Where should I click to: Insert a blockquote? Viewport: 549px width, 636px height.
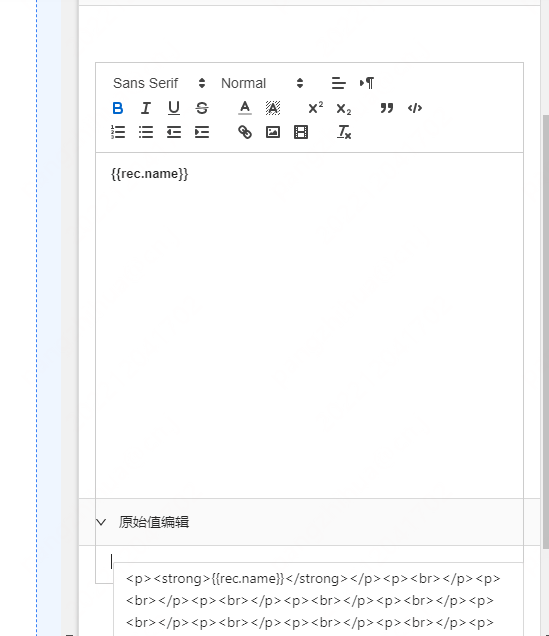(x=386, y=108)
